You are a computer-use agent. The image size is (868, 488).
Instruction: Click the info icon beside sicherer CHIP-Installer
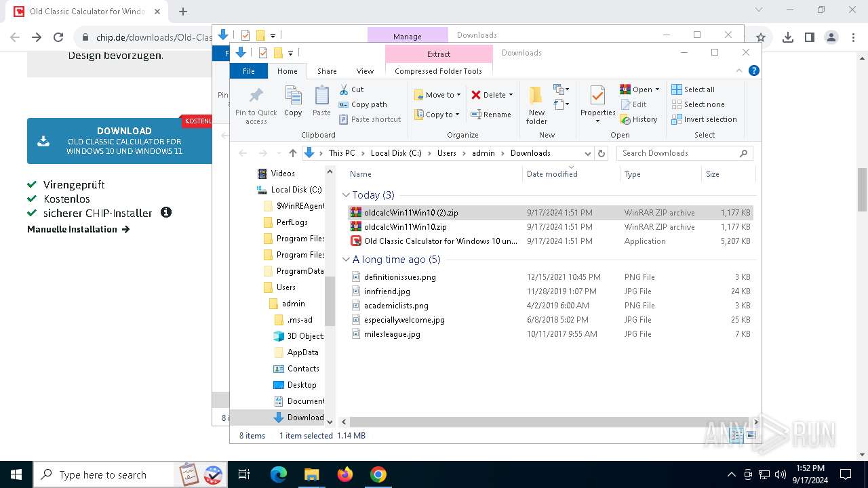[166, 212]
